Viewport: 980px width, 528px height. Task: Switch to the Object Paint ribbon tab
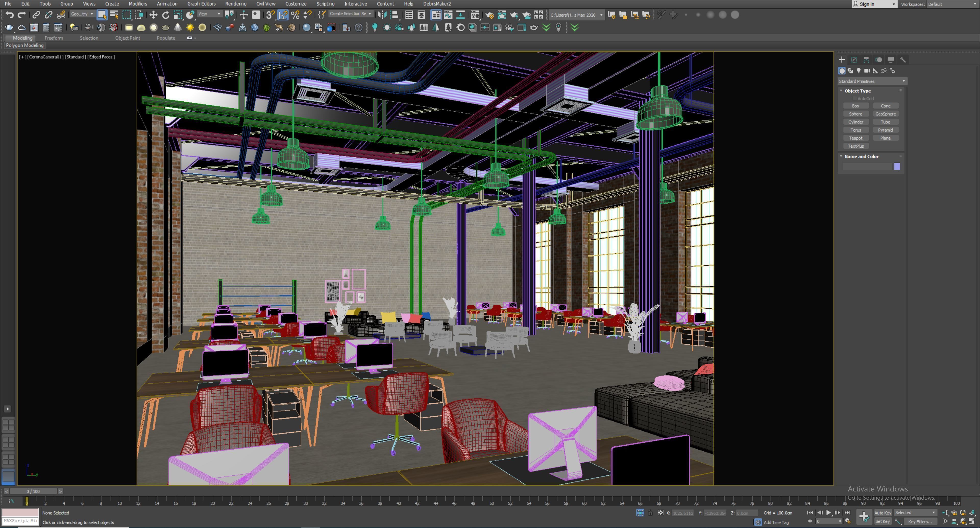point(127,38)
